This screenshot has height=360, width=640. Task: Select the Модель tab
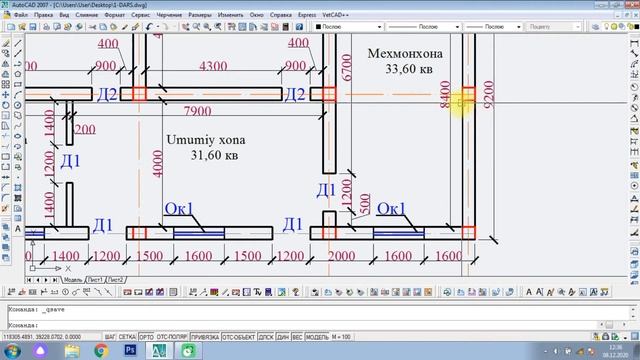point(73,280)
